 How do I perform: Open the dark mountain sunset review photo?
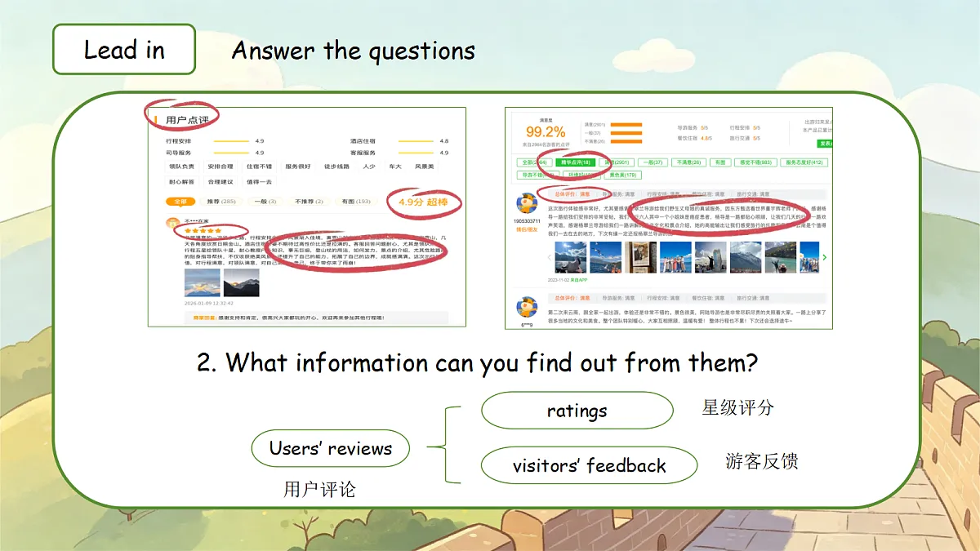click(242, 282)
